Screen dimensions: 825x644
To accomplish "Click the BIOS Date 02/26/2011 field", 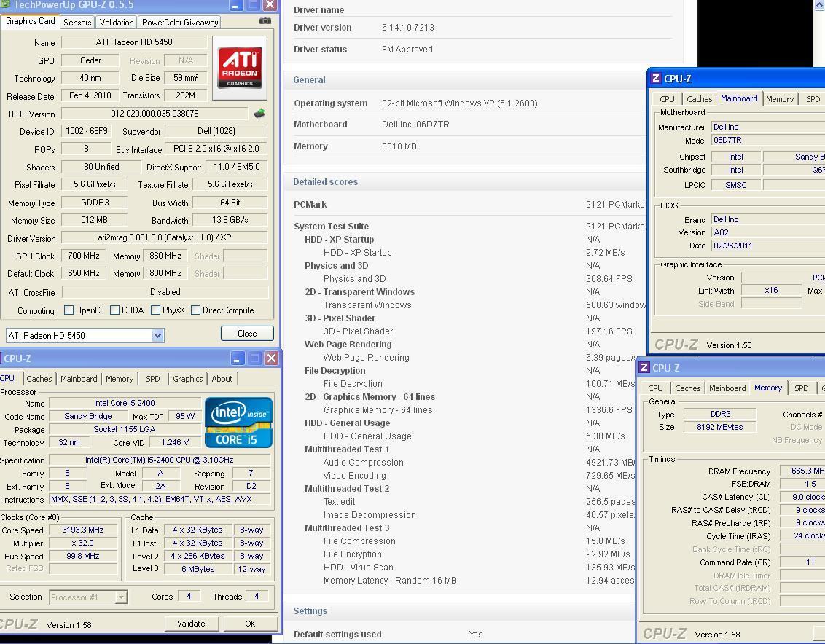I will pyautogui.click(x=768, y=246).
